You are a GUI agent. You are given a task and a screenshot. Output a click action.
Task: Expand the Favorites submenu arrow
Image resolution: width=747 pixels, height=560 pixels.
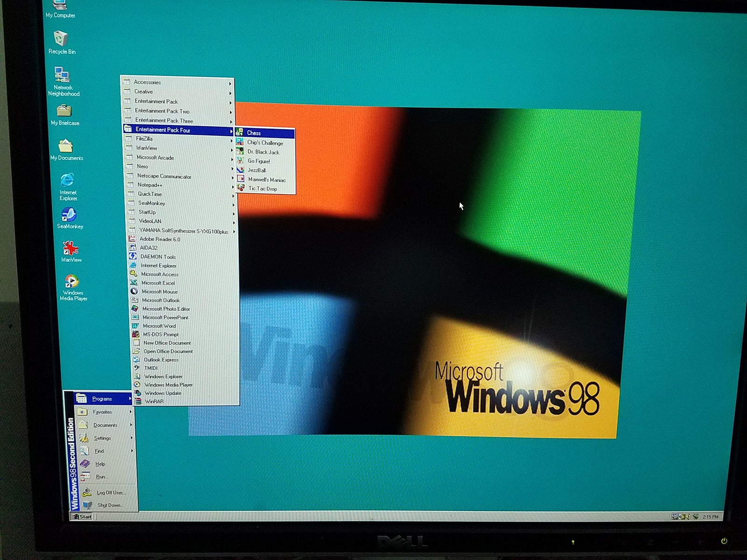pyautogui.click(x=131, y=412)
